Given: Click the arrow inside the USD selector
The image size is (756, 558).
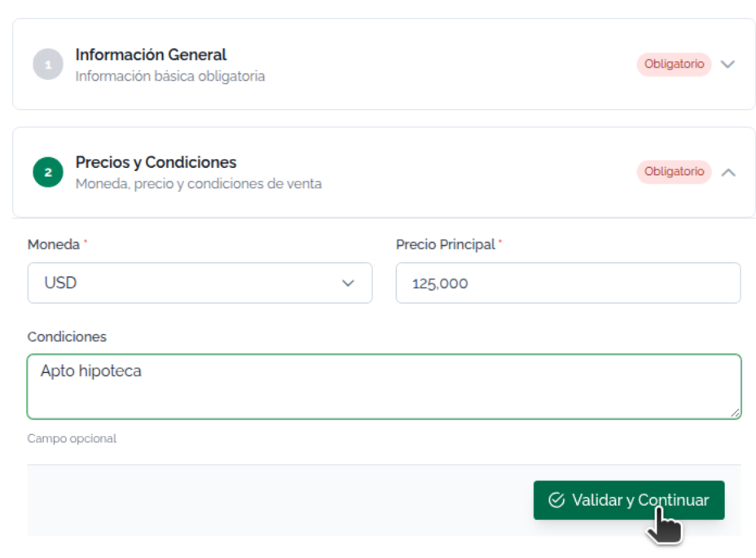Looking at the screenshot, I should [348, 283].
